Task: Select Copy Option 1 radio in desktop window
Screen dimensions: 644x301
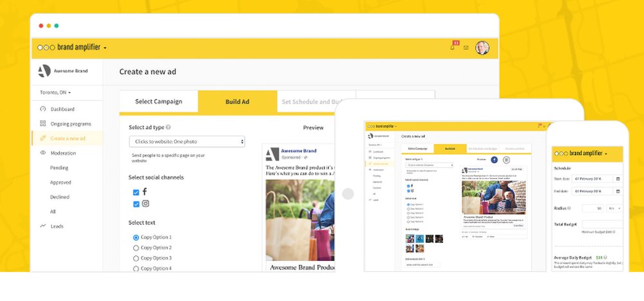Action: tap(136, 237)
